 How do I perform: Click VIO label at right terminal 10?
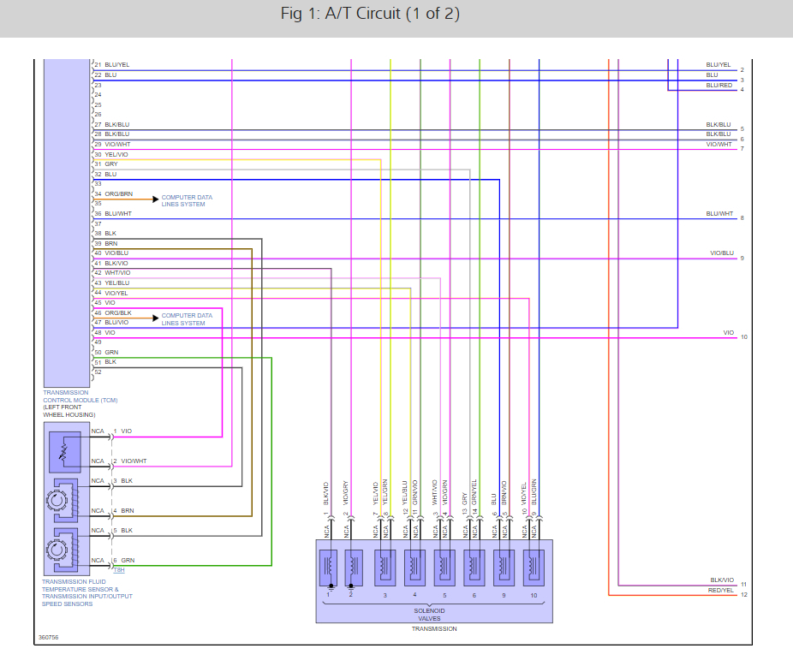coord(728,333)
